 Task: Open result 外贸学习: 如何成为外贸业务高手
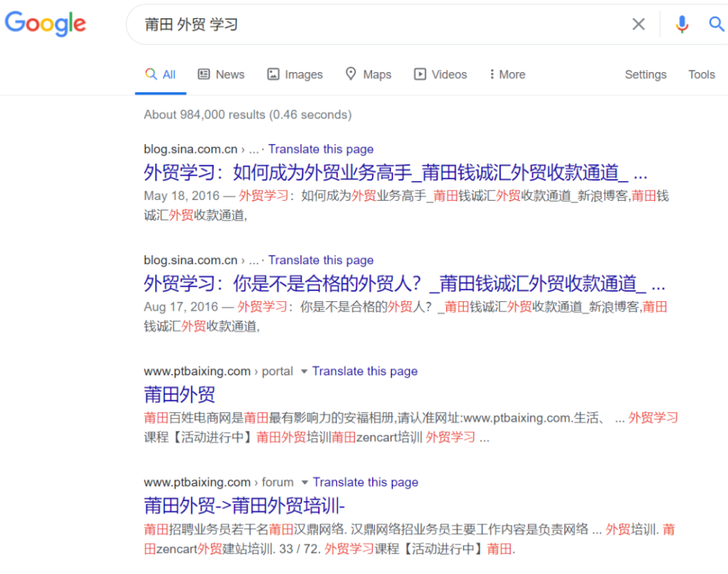(x=395, y=172)
